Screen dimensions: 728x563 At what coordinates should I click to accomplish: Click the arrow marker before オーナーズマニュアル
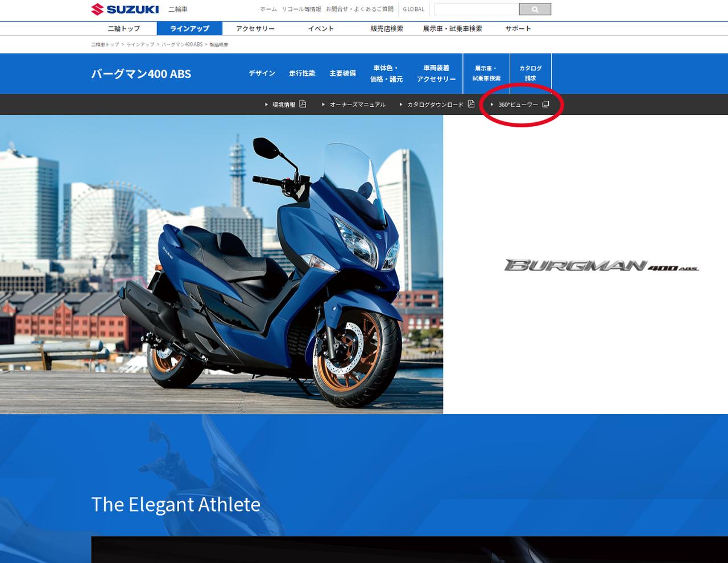(323, 105)
